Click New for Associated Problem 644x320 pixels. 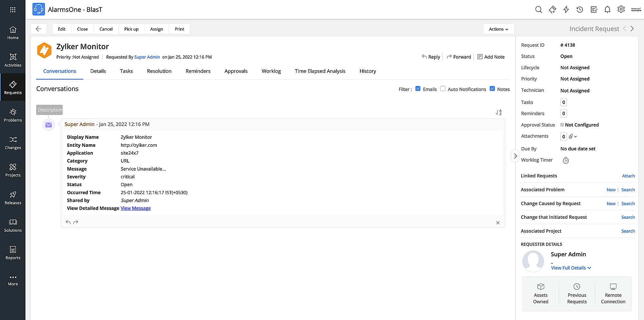pyautogui.click(x=611, y=190)
